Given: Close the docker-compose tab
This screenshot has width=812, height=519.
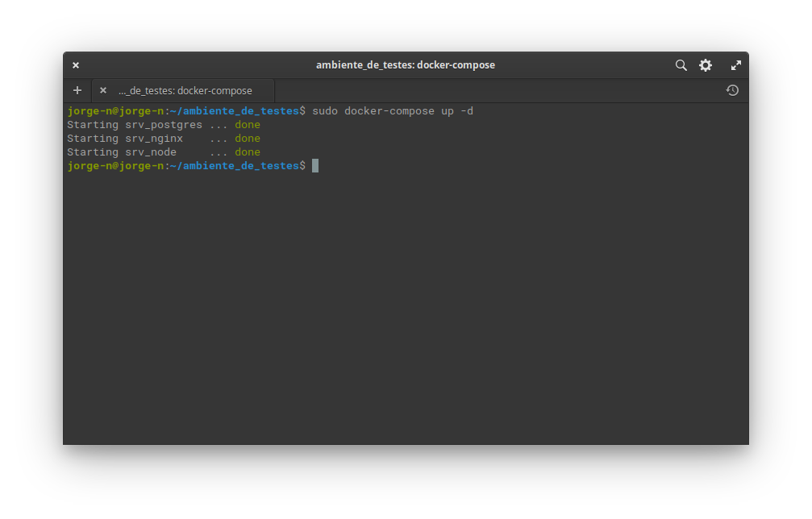Looking at the screenshot, I should [x=103, y=90].
